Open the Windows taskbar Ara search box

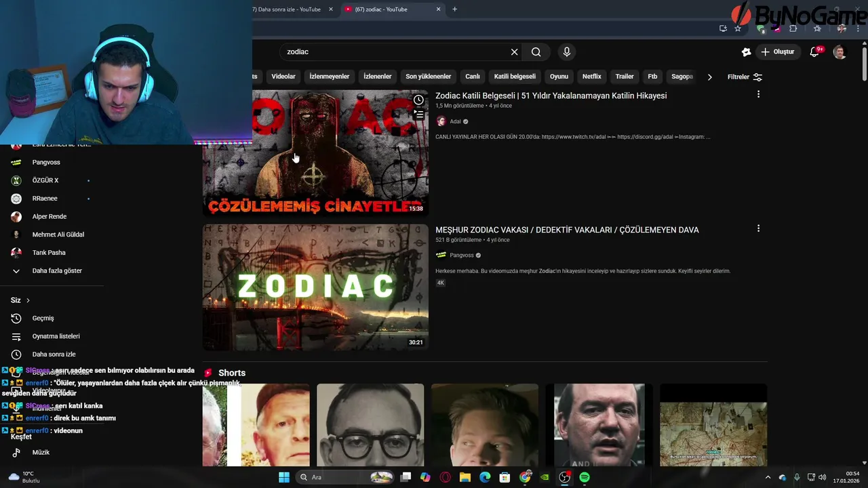(x=345, y=477)
